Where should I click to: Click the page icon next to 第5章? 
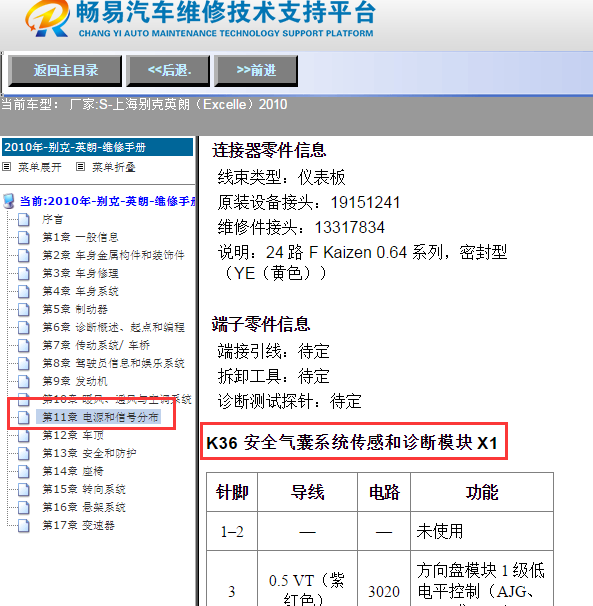24,309
